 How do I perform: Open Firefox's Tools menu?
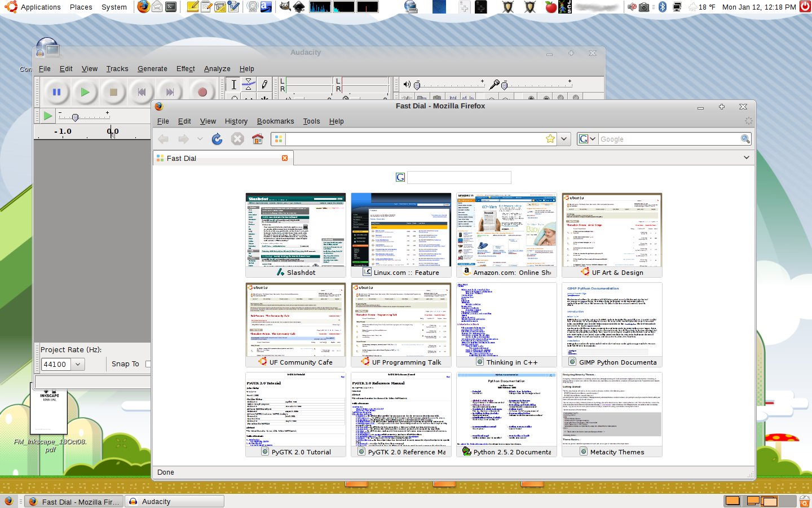tap(311, 121)
